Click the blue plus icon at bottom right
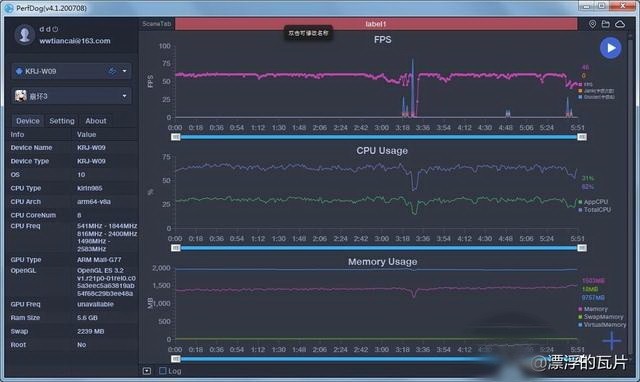The image size is (640, 382). click(611, 340)
